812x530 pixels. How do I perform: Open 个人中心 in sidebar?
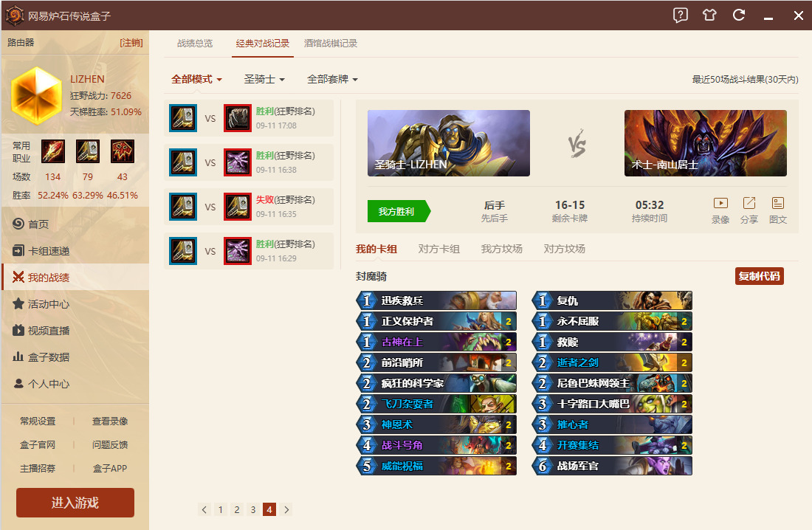75,383
